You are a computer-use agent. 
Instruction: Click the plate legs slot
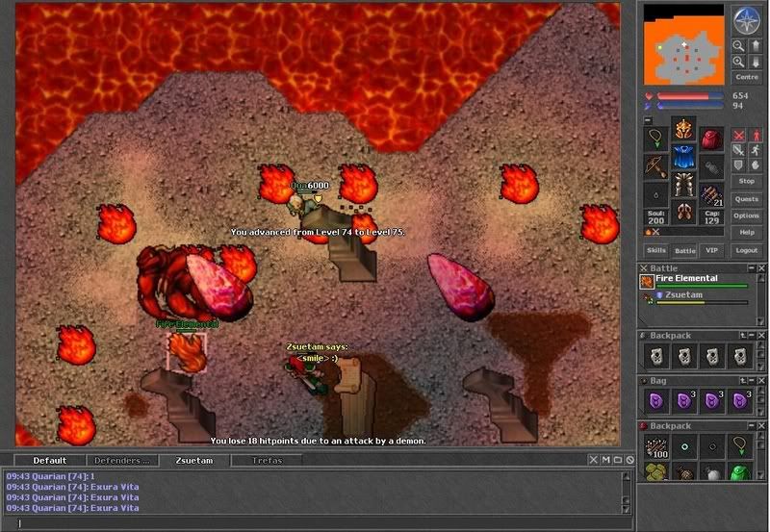(683, 185)
